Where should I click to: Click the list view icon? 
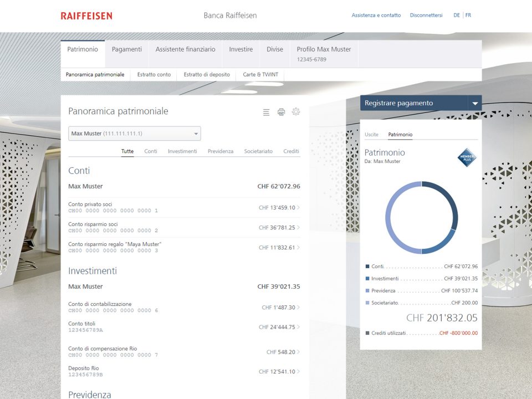266,112
